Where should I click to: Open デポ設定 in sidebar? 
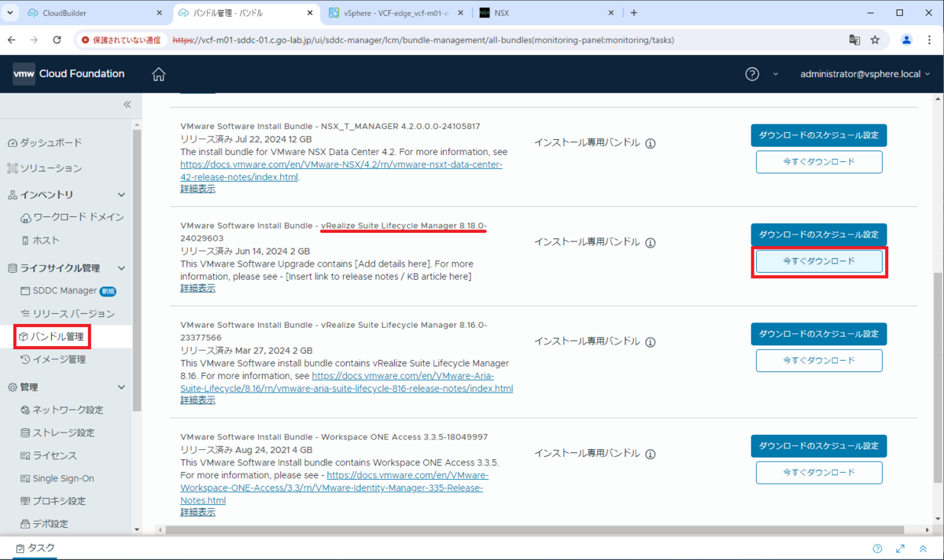click(45, 524)
